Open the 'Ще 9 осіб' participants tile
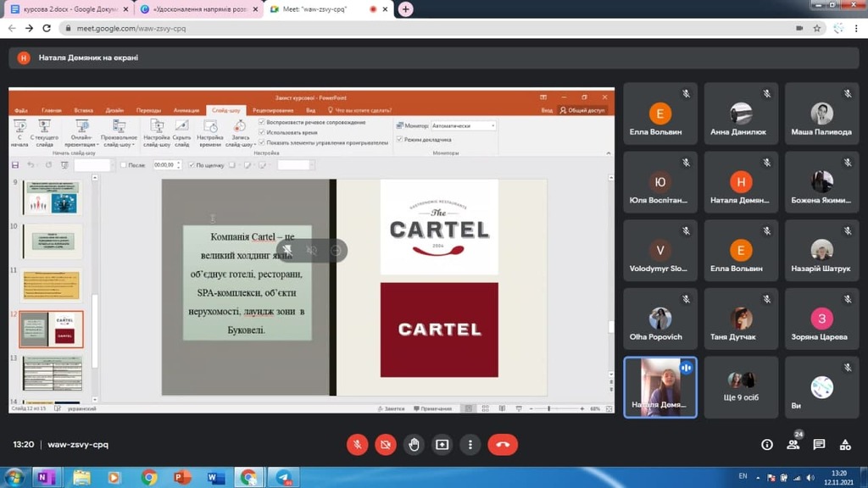868x488 pixels. (x=741, y=387)
